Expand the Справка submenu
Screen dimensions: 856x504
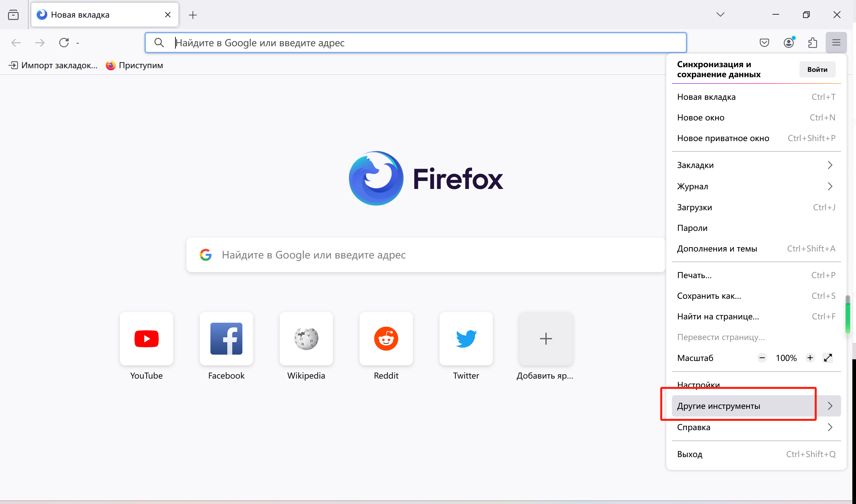(756, 427)
